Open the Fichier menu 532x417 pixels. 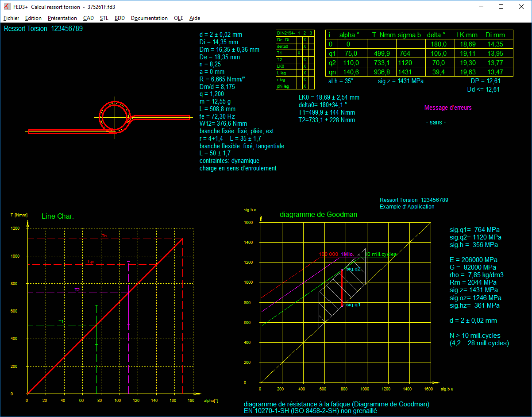pyautogui.click(x=12, y=18)
